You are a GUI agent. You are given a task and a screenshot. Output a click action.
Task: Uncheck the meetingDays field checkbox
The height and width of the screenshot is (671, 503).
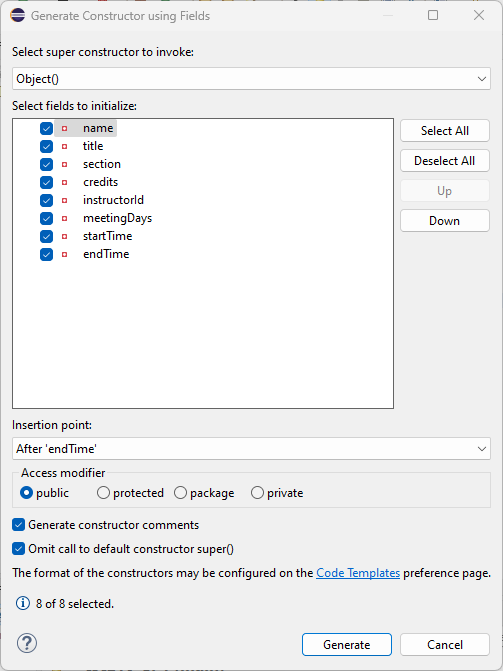tap(46, 218)
